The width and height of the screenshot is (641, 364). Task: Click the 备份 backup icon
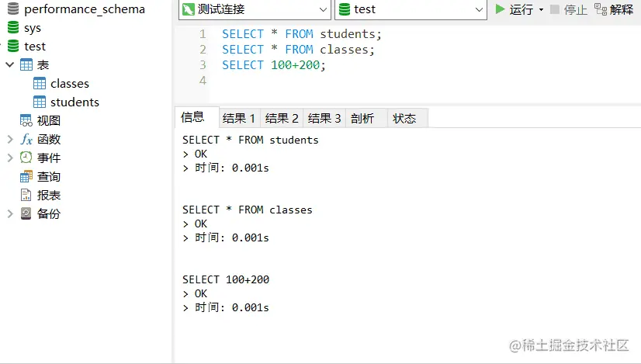click(x=26, y=213)
